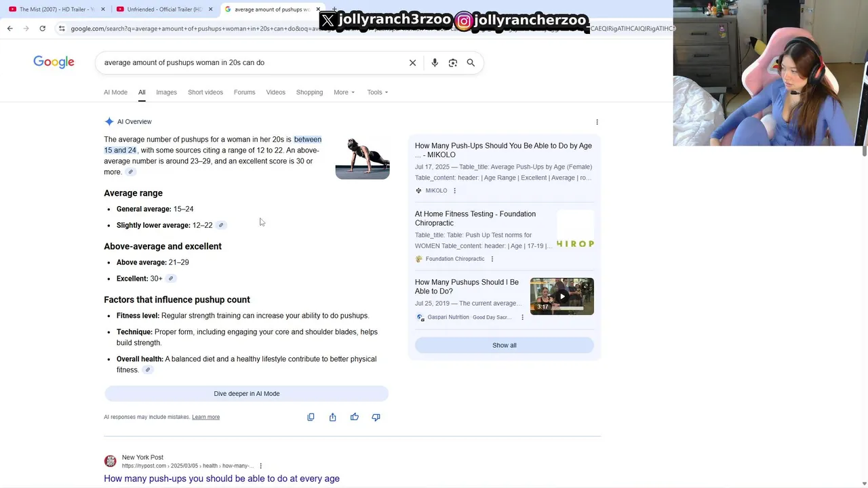The width and height of the screenshot is (868, 488).
Task: Open Learn more link about AI responses
Action: pos(205,417)
